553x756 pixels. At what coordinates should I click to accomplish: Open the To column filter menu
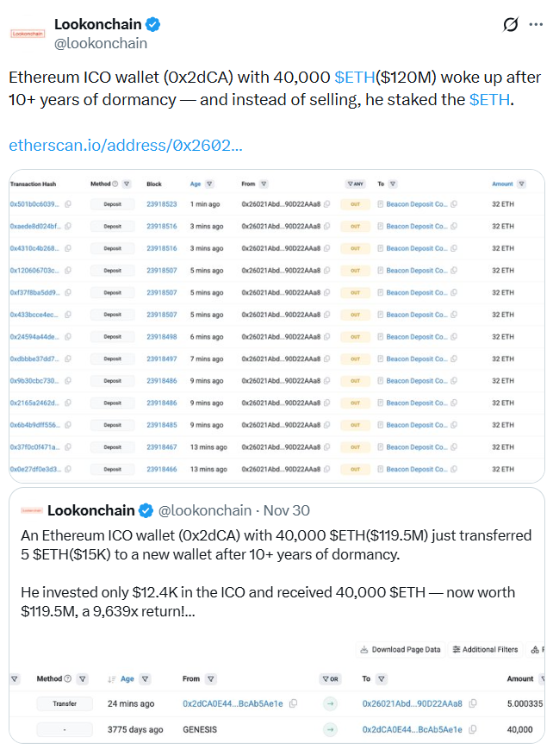coord(391,184)
